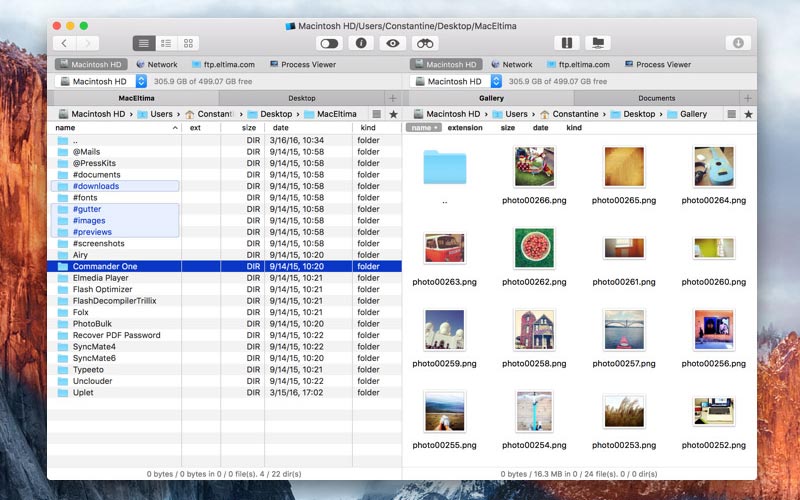Sort right panel by extension header
Viewport: 800px width, 500px height.
[x=465, y=128]
